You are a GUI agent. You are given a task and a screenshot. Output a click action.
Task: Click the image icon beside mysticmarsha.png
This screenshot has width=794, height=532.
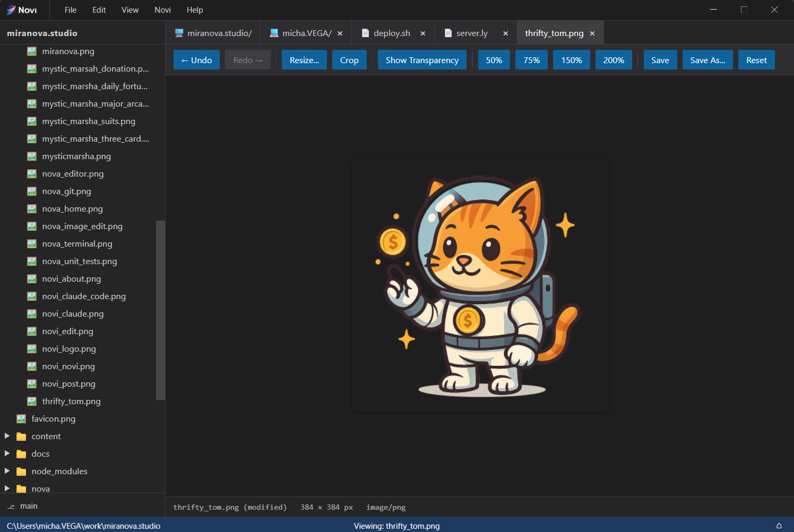click(x=32, y=156)
